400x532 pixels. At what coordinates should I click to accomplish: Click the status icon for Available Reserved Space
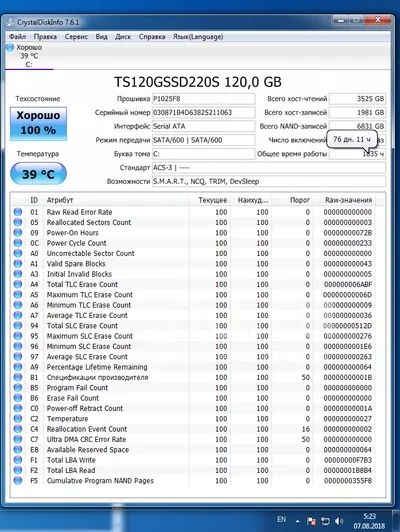pos(18,450)
